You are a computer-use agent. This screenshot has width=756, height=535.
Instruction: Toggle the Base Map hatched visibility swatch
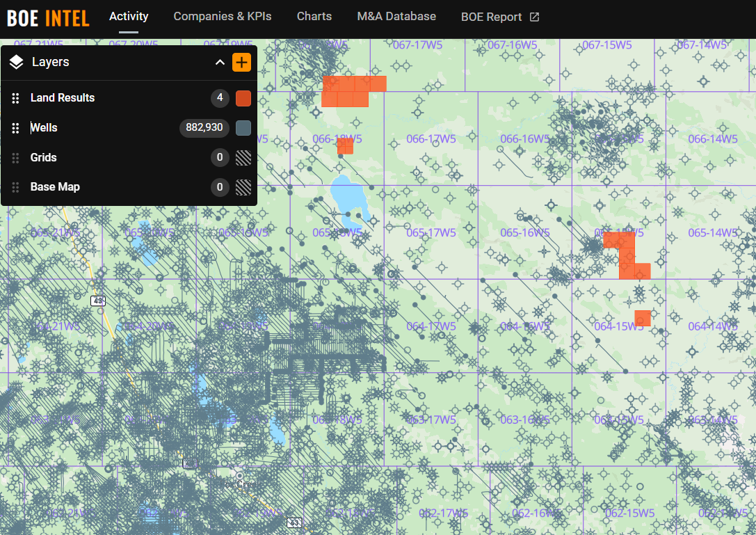click(x=243, y=187)
